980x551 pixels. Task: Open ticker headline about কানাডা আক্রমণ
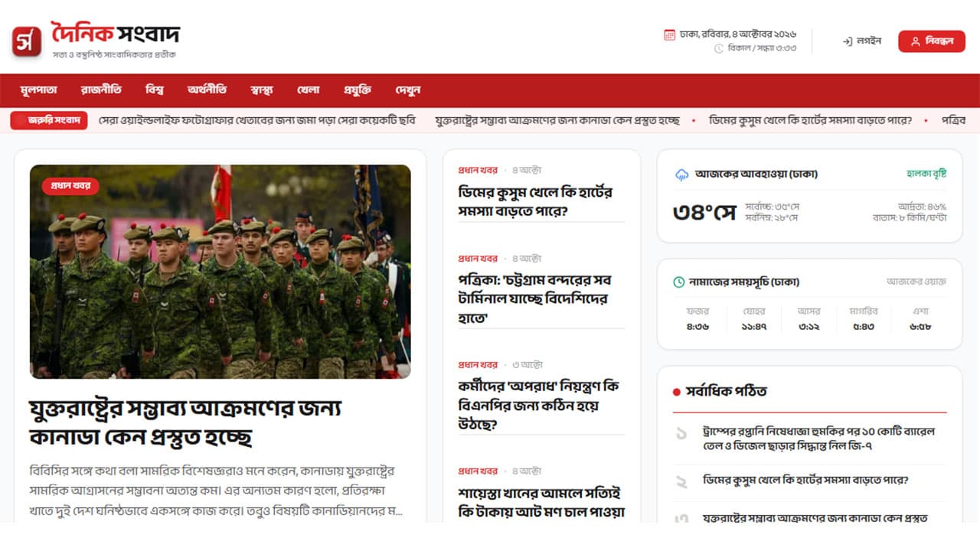click(x=557, y=120)
